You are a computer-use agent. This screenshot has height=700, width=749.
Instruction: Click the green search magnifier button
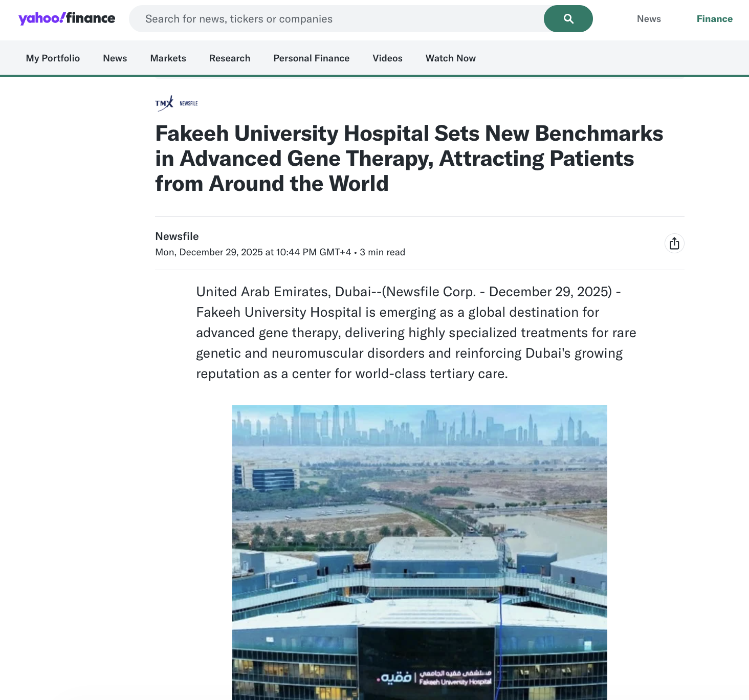tap(568, 19)
